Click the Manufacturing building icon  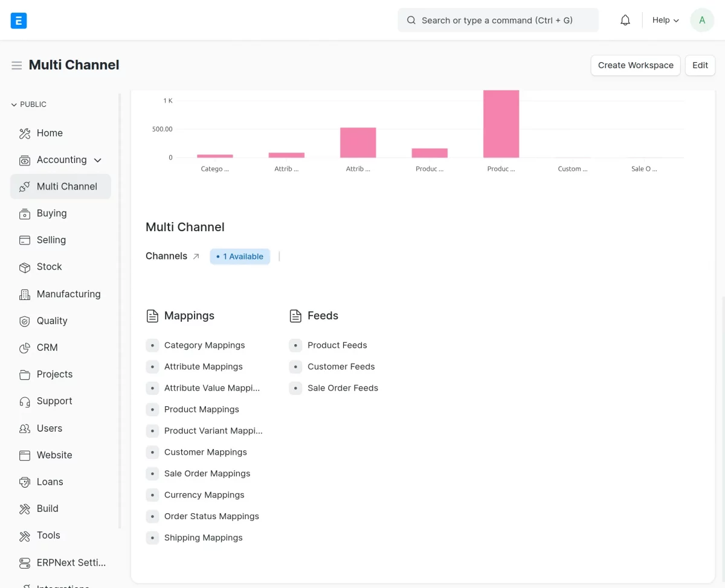[25, 295]
